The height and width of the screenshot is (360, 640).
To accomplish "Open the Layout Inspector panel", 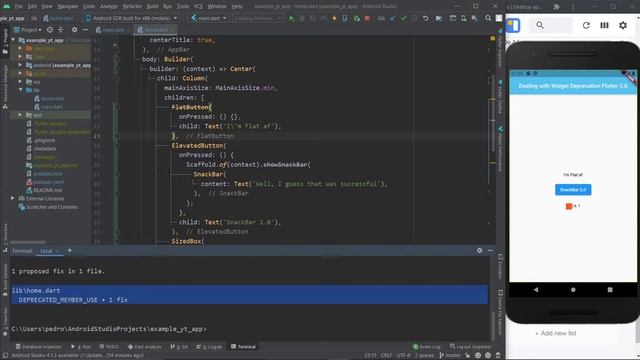I will tap(471, 347).
